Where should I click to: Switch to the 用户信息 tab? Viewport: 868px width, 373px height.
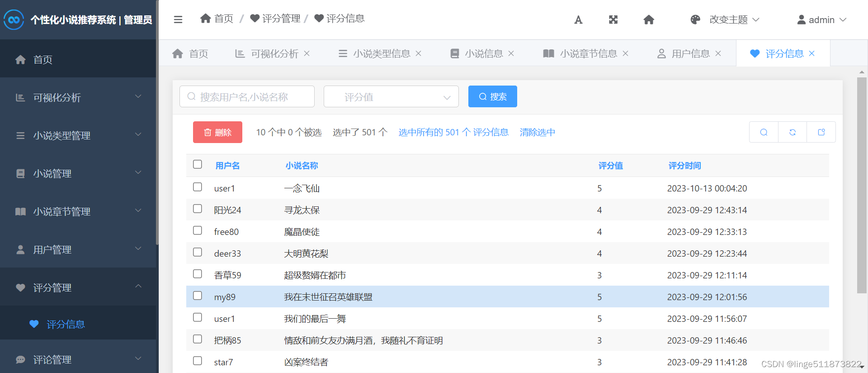pyautogui.click(x=689, y=53)
